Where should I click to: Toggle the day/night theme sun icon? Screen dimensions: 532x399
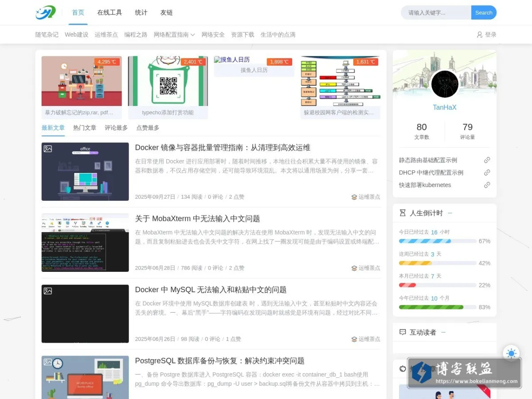[x=511, y=353]
